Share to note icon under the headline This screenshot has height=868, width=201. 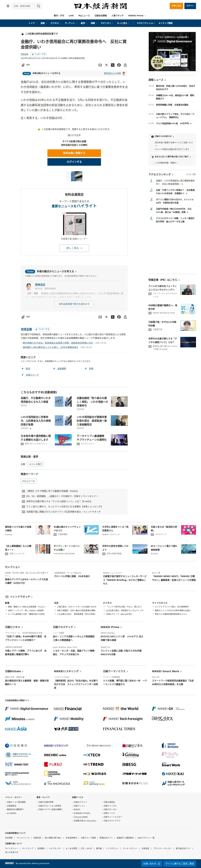coord(106,65)
